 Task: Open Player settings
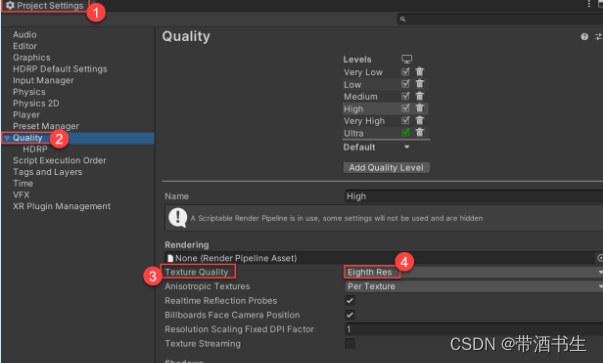(26, 115)
